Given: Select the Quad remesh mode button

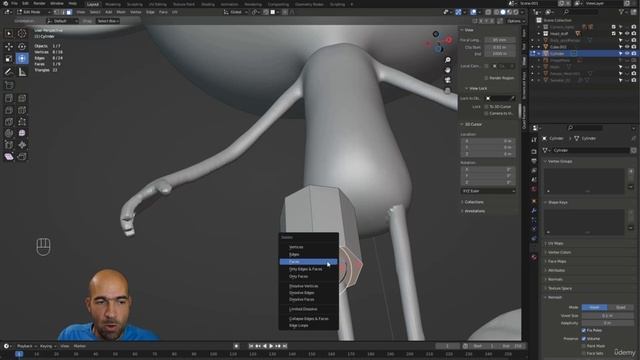Looking at the screenshot, I should (620, 307).
